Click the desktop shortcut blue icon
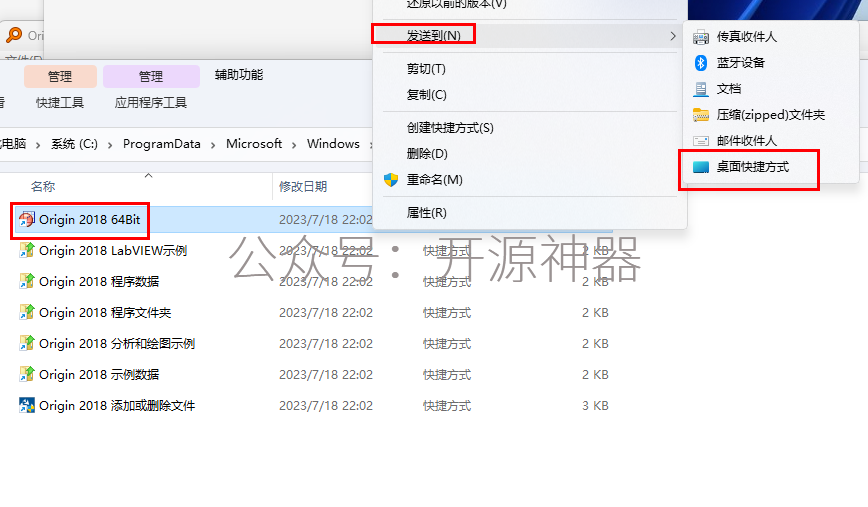The width and height of the screenshot is (868, 507). tap(701, 167)
